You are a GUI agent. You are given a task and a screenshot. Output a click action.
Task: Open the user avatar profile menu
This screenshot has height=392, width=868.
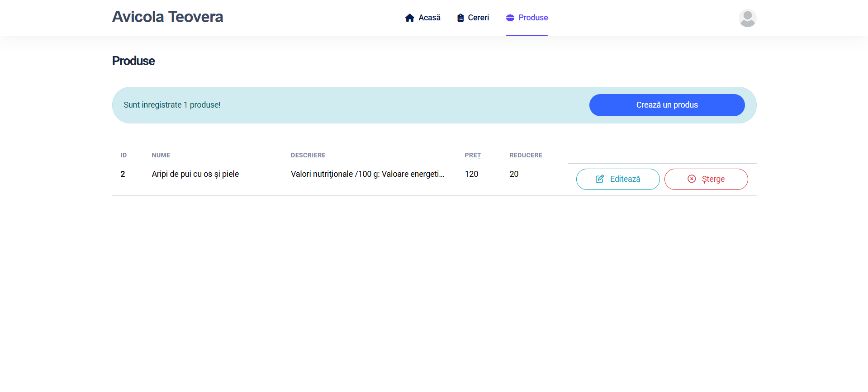(x=747, y=18)
